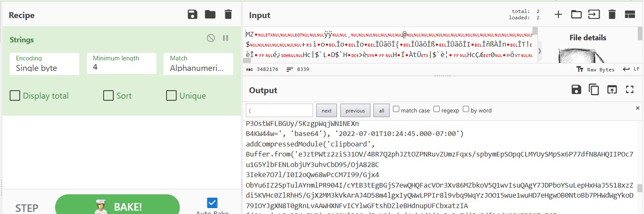644x214 pixels.
Task: Save the output to a file
Action: point(576,89)
